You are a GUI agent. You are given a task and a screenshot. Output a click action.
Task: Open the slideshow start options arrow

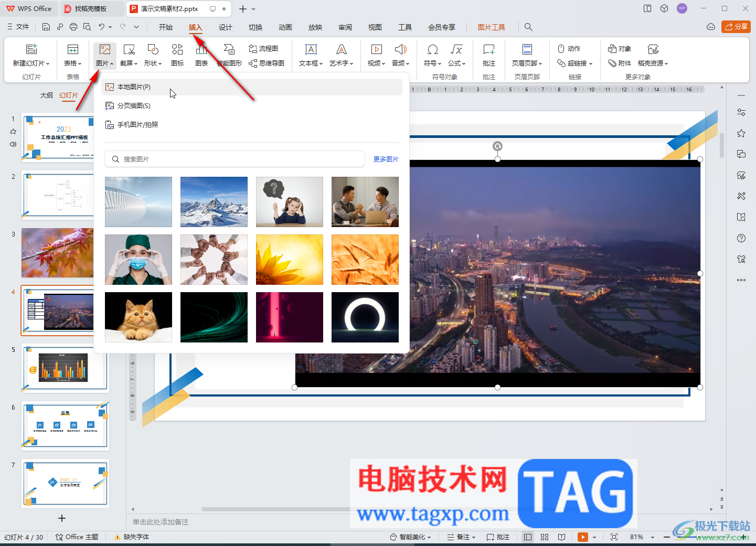594,537
